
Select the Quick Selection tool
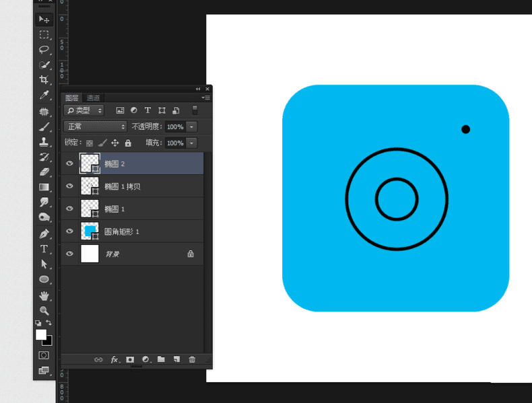click(x=44, y=65)
